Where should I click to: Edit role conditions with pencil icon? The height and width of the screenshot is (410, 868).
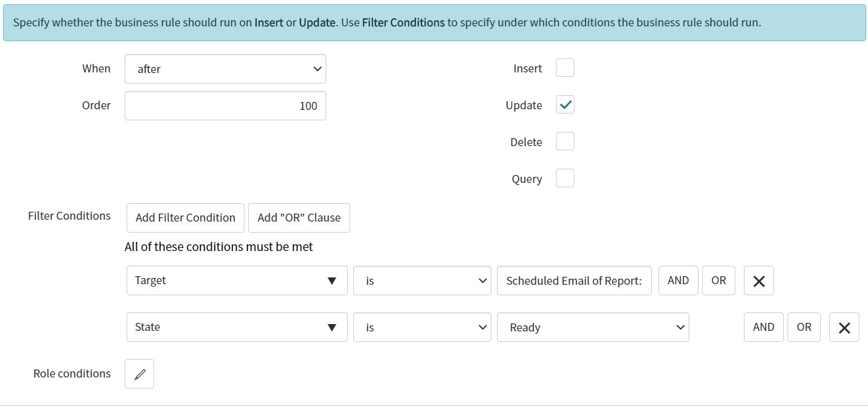tap(139, 374)
